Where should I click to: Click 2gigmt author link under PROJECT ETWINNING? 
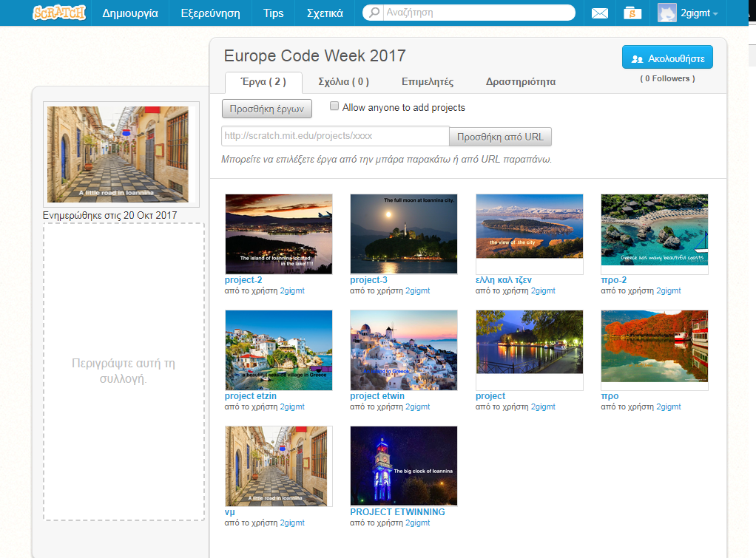click(x=417, y=523)
